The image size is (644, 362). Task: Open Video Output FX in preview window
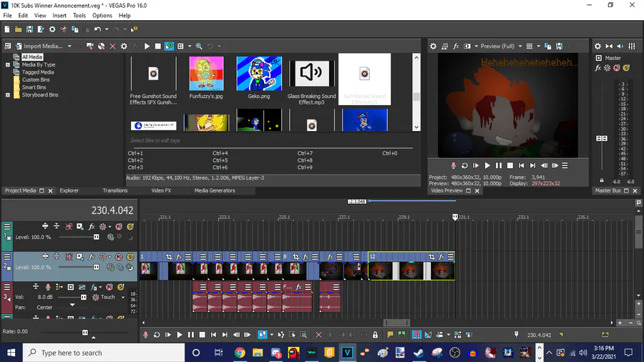click(456, 47)
